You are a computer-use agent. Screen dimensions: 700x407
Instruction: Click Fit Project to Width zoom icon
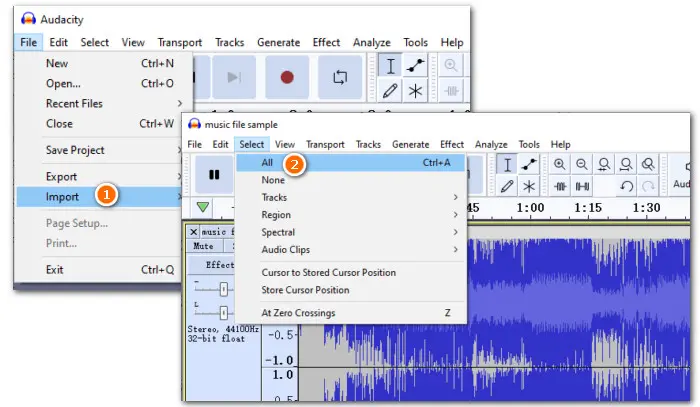[x=626, y=165]
